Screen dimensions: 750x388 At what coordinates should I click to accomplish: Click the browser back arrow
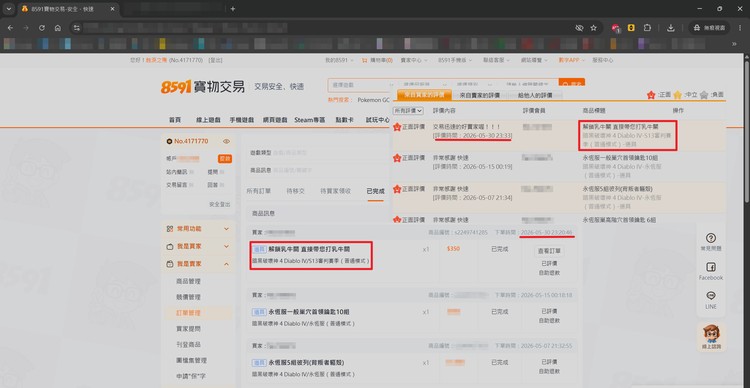(x=11, y=28)
